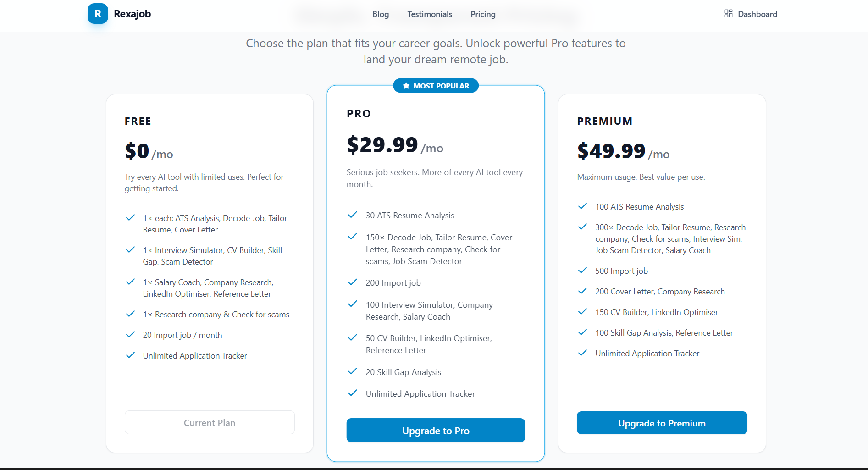Click the Most Popular badge

coord(436,86)
